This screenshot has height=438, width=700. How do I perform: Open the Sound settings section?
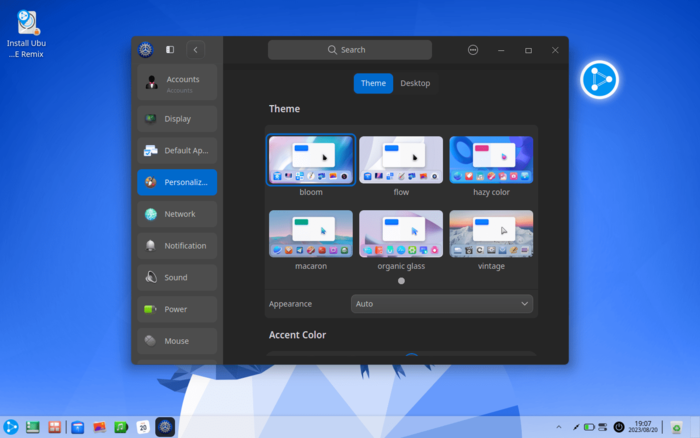click(x=177, y=277)
